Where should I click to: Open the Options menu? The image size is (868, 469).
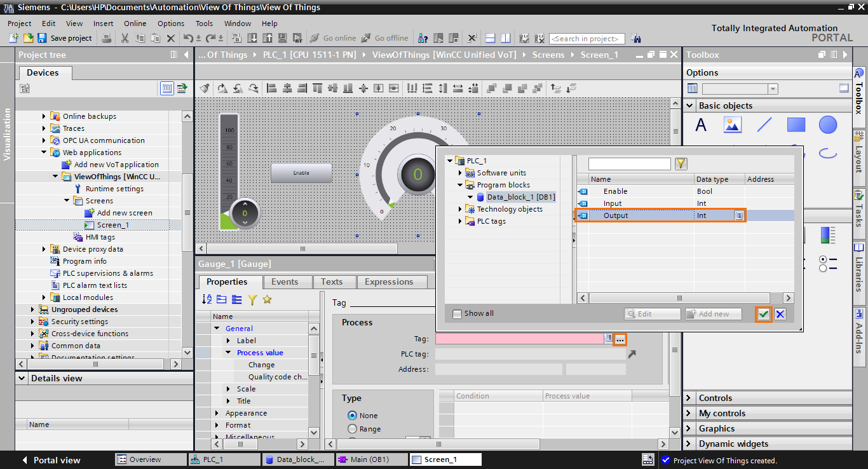click(x=171, y=24)
